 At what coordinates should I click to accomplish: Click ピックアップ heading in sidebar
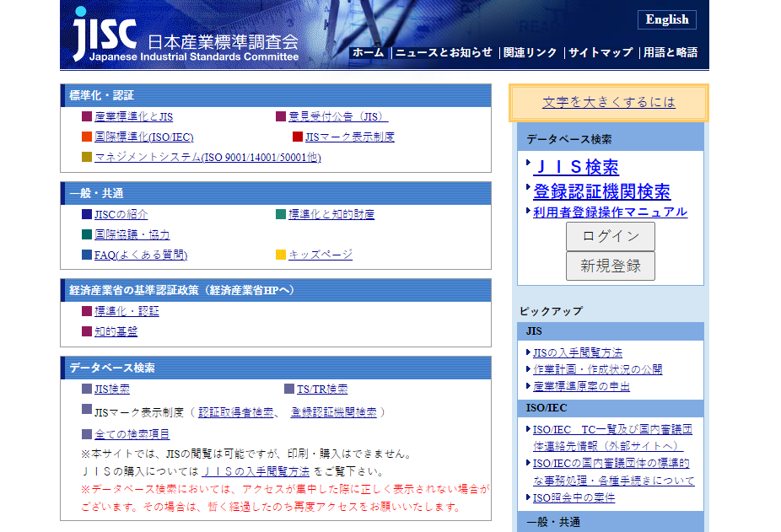(551, 311)
